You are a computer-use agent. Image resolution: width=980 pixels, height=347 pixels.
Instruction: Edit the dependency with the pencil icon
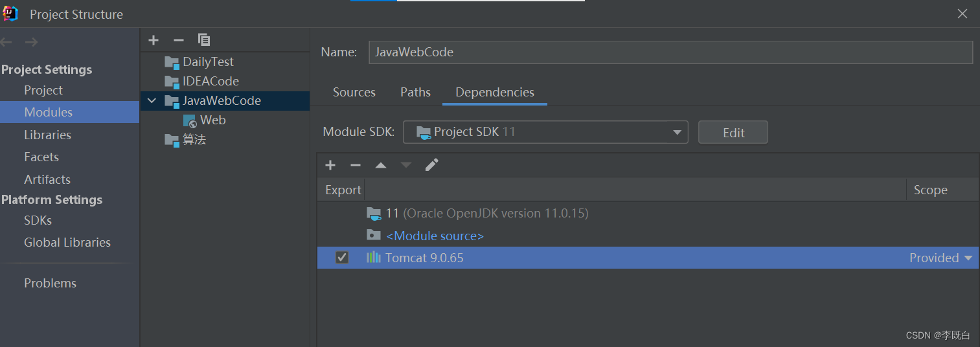tap(432, 165)
